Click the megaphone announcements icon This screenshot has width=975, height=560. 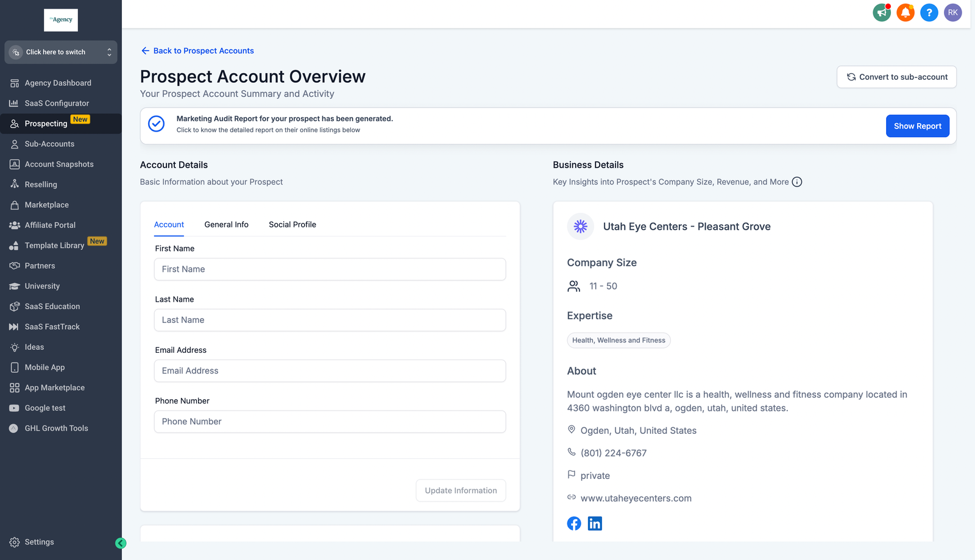(881, 12)
